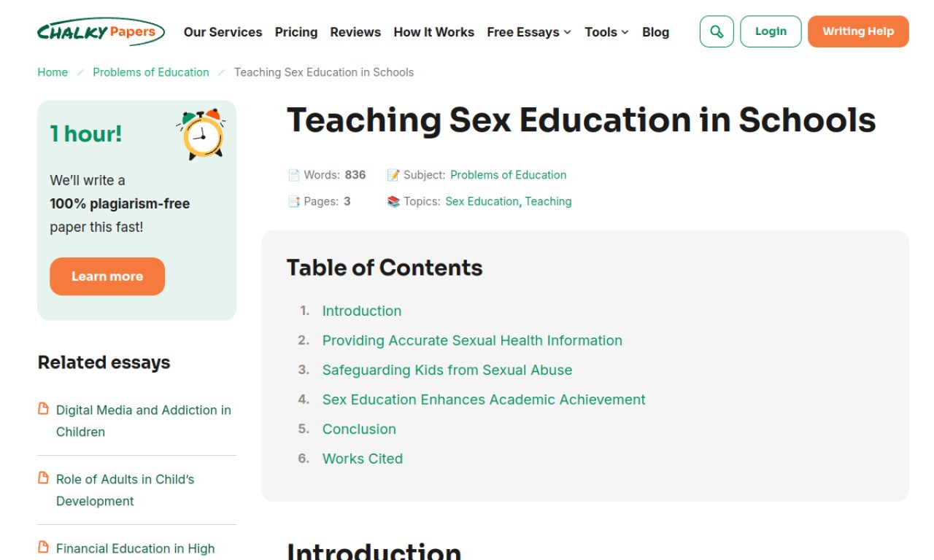
Task: Click document icon beside Financial Education essay
Action: (x=44, y=547)
